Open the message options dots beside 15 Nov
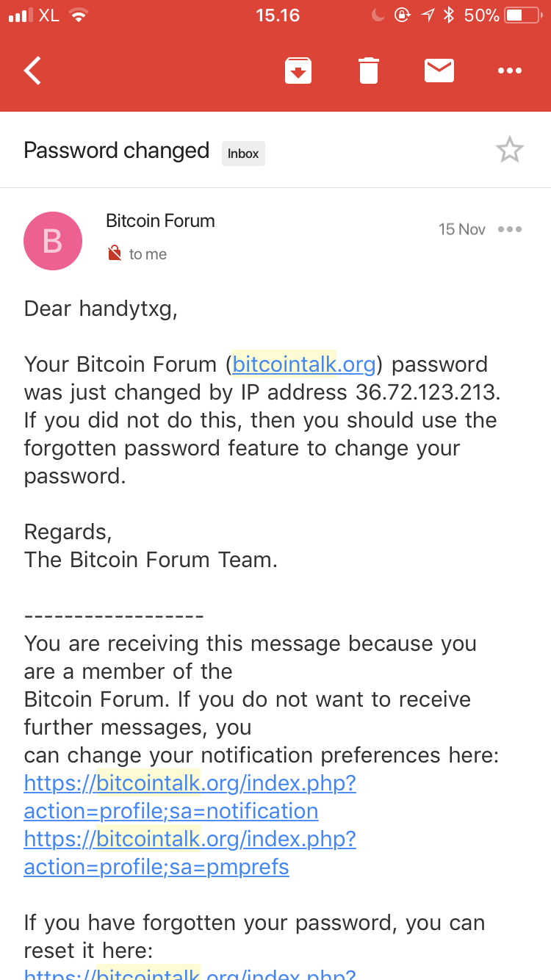The width and height of the screenshot is (551, 980). tap(510, 229)
